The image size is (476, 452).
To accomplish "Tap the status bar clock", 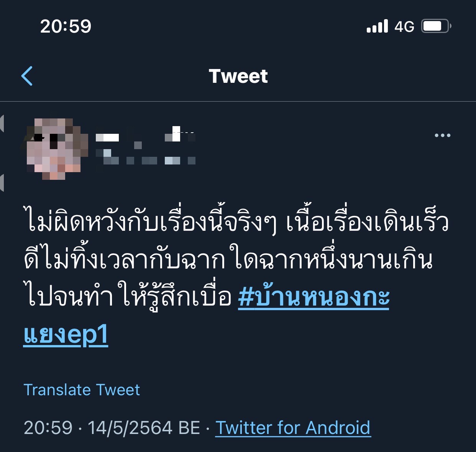I will coord(66,26).
